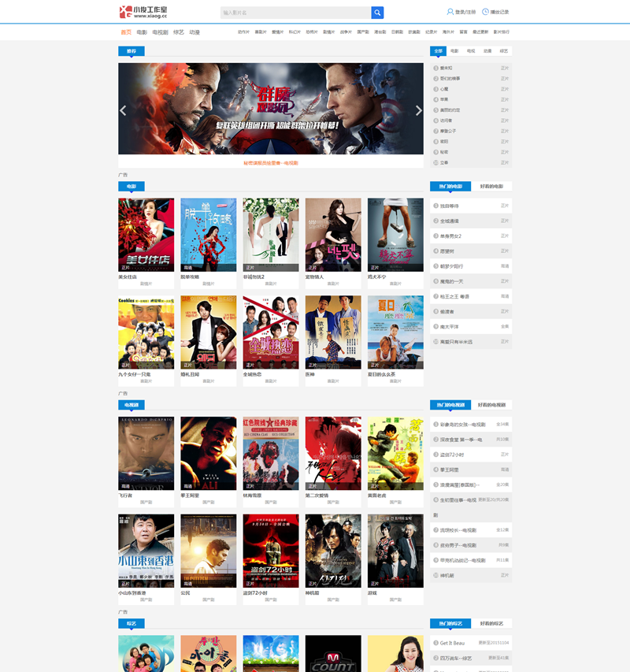Switch the top ranking panel to 电影
Image resolution: width=630 pixels, height=672 pixels.
pyautogui.click(x=454, y=51)
